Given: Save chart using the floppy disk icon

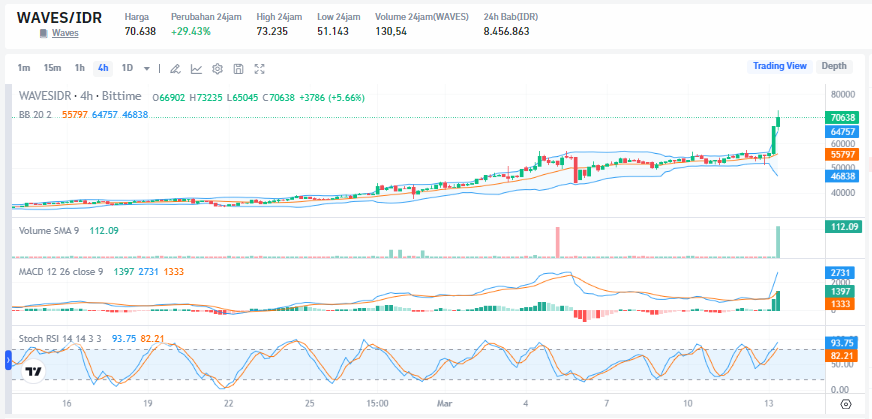Looking at the screenshot, I should [x=239, y=68].
